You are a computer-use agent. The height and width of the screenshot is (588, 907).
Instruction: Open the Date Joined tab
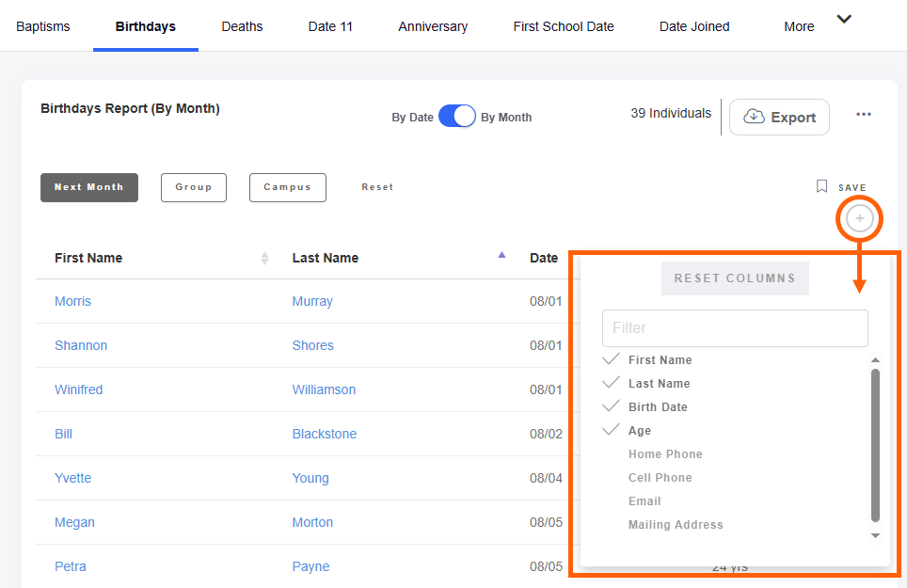(x=694, y=26)
